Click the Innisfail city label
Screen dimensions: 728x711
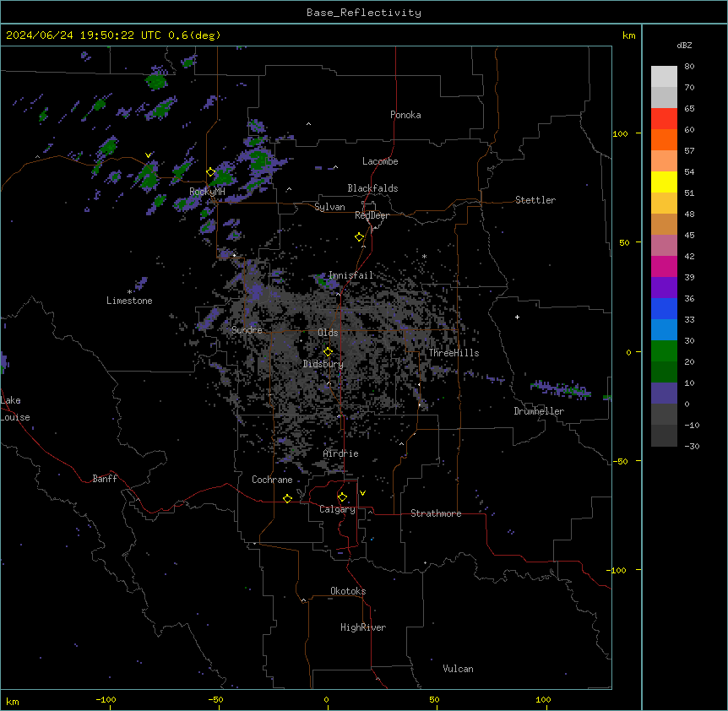click(x=350, y=275)
